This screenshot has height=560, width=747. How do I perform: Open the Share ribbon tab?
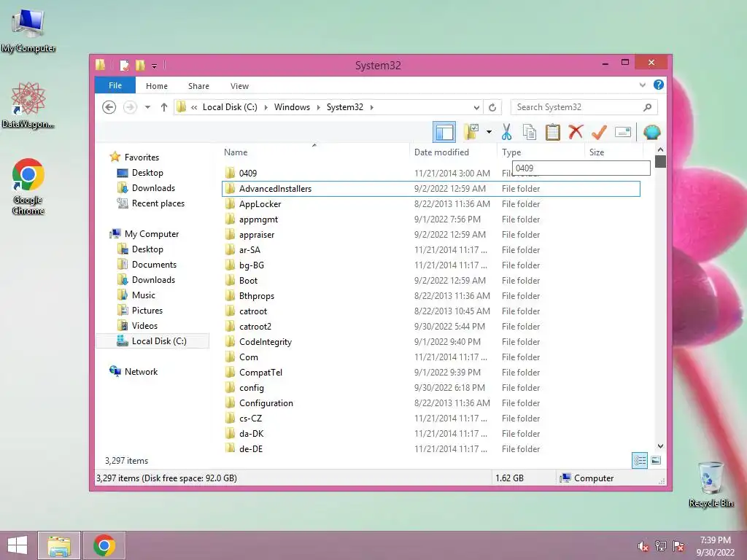pyautogui.click(x=198, y=86)
